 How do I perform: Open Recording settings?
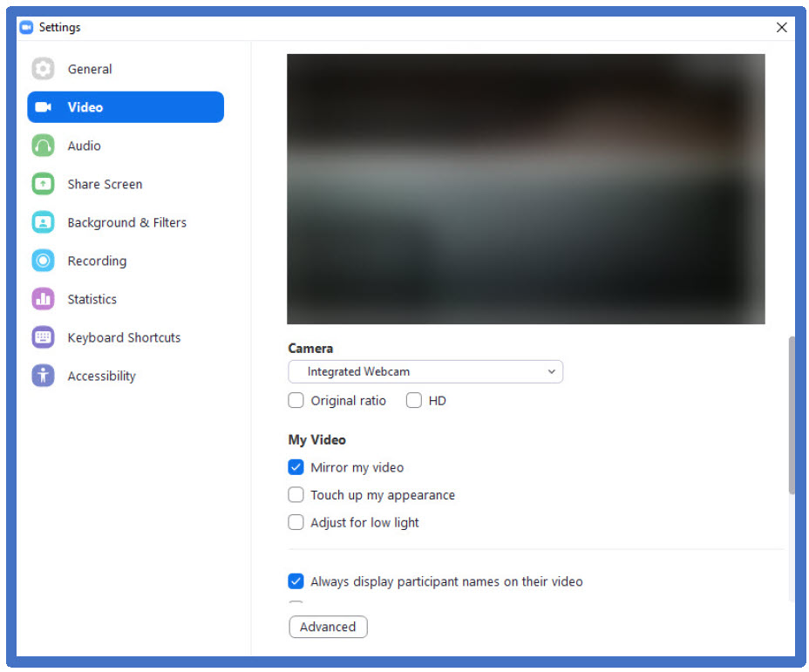click(97, 261)
